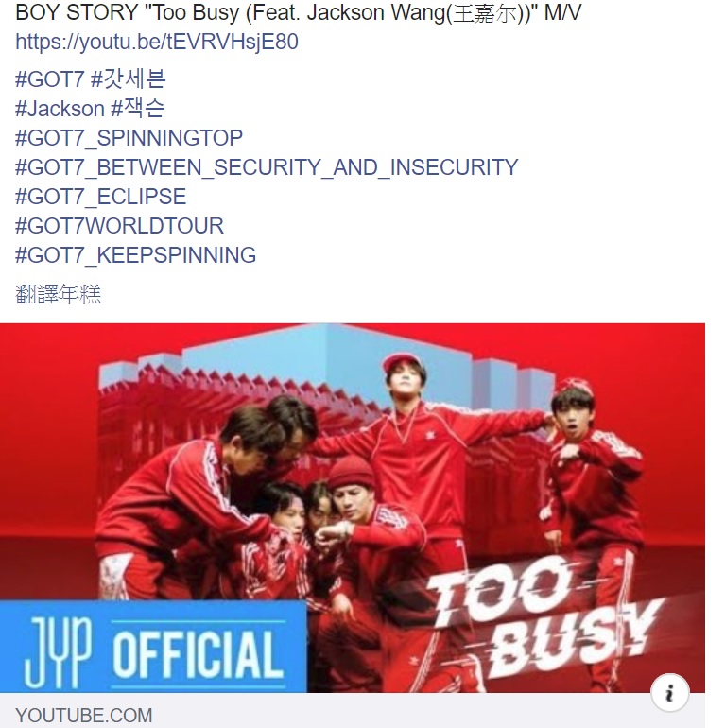Open the #갓세븐 hashtag
Image resolution: width=725 pixels, height=728 pixels.
coord(129,78)
